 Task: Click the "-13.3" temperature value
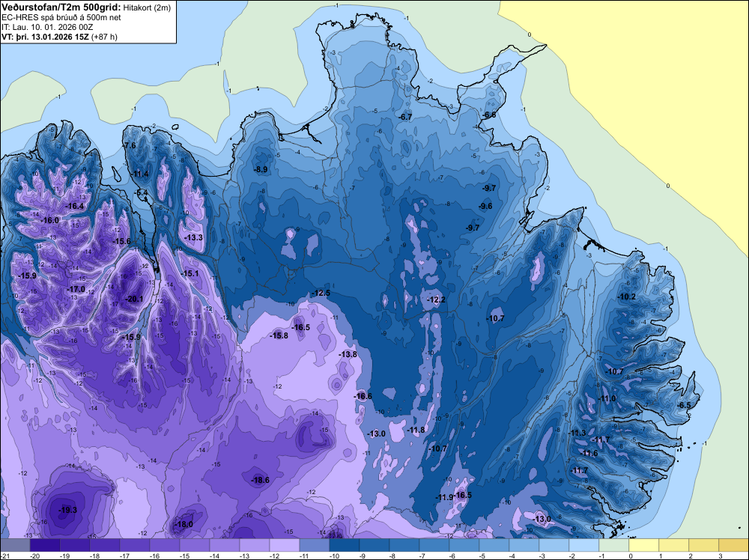[x=193, y=237]
